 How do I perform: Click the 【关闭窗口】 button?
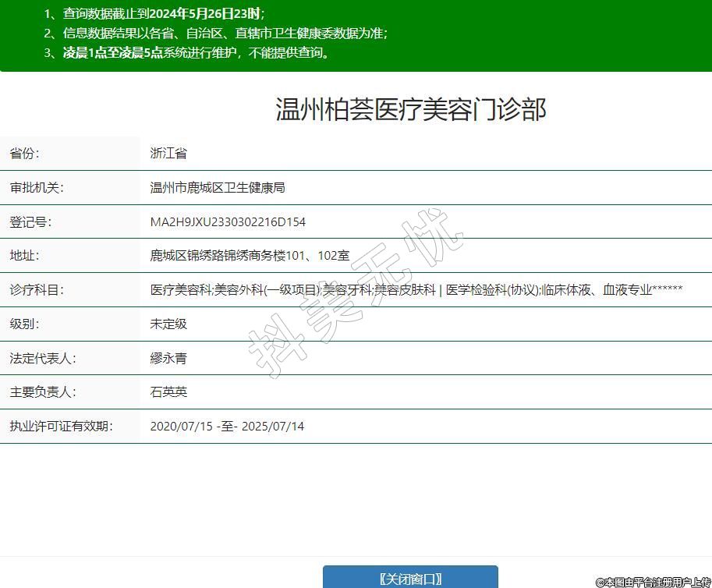tap(410, 578)
